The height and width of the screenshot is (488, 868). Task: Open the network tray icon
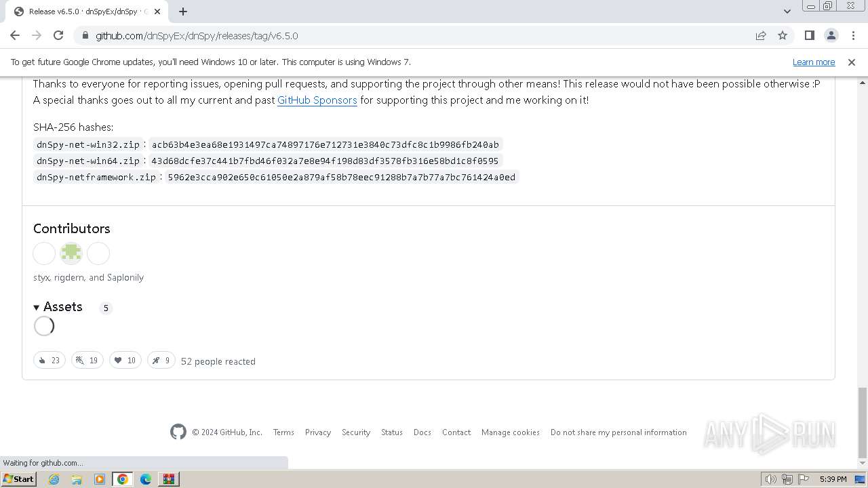coord(787,479)
